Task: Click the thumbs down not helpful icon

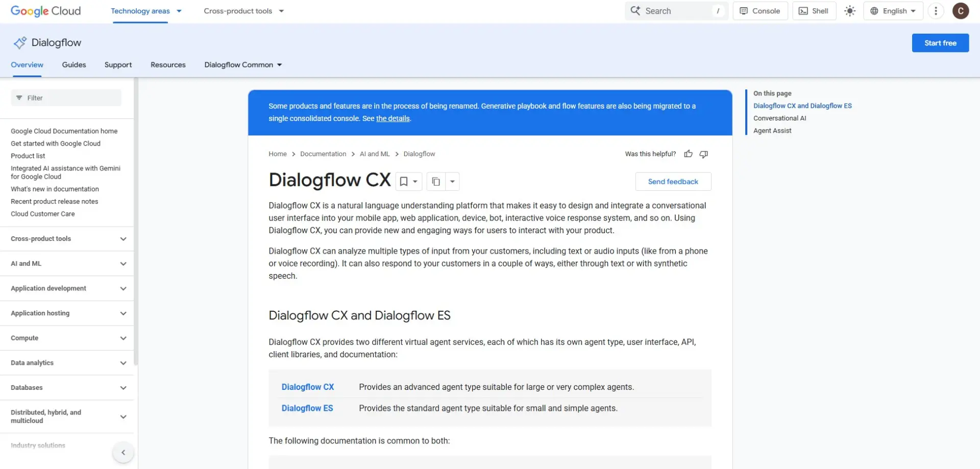Action: point(704,154)
